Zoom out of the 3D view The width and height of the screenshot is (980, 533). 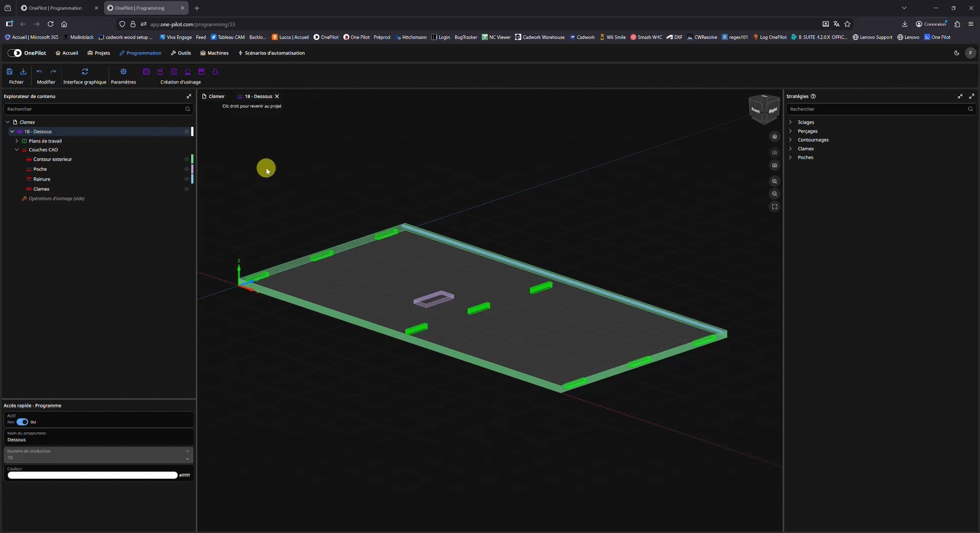774,194
